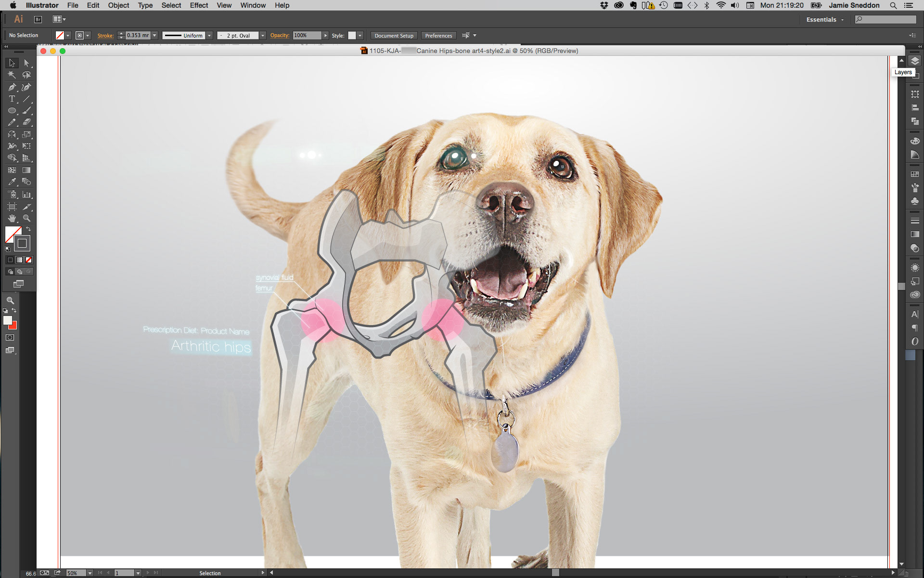Swap fill and stroke colors
Screen dimensions: 924x578
pyautogui.click(x=28, y=229)
